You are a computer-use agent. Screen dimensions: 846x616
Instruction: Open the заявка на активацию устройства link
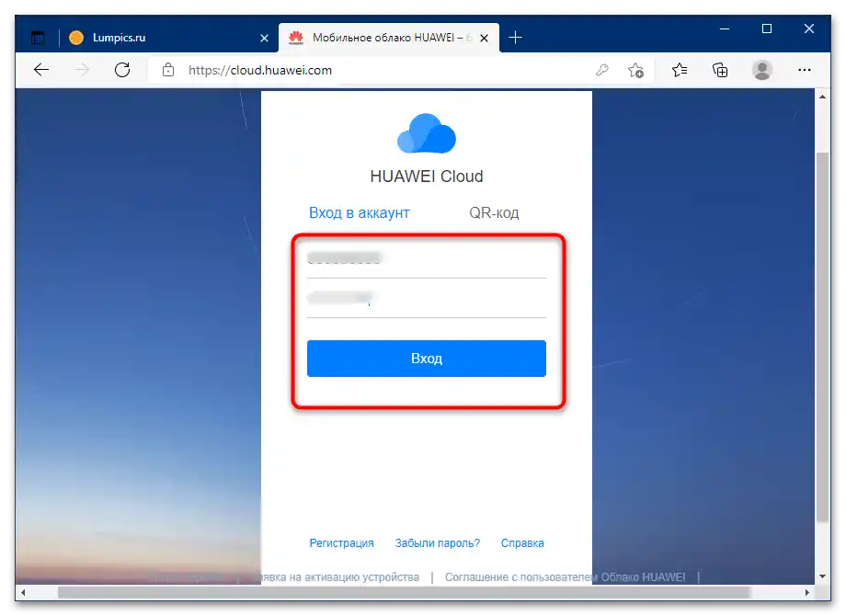pyautogui.click(x=334, y=577)
